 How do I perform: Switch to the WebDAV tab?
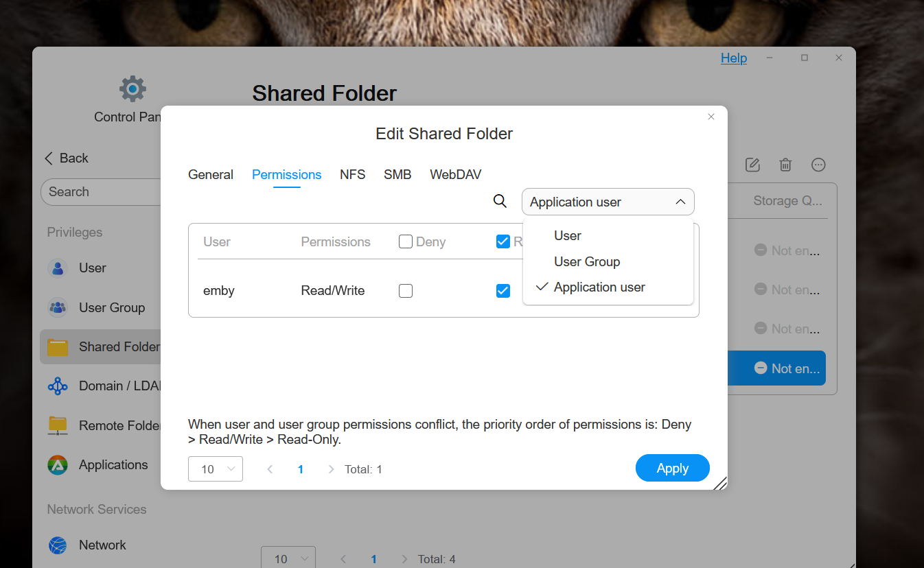(456, 175)
